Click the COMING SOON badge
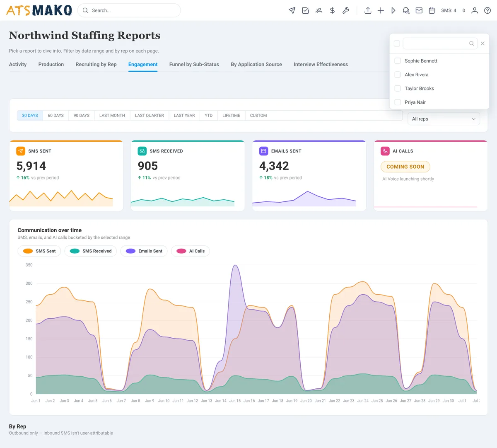This screenshot has height=448, width=497. pyautogui.click(x=405, y=167)
